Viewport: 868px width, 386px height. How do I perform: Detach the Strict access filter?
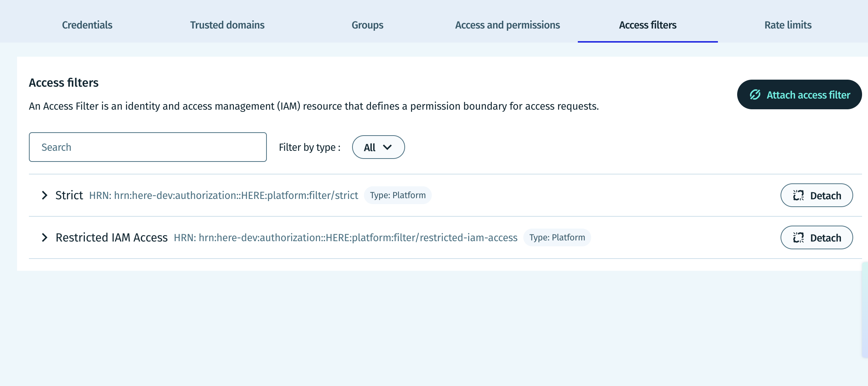[816, 195]
